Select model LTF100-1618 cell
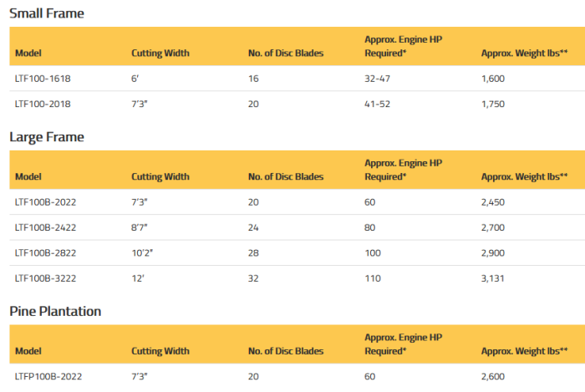585x392 pixels. tap(43, 79)
